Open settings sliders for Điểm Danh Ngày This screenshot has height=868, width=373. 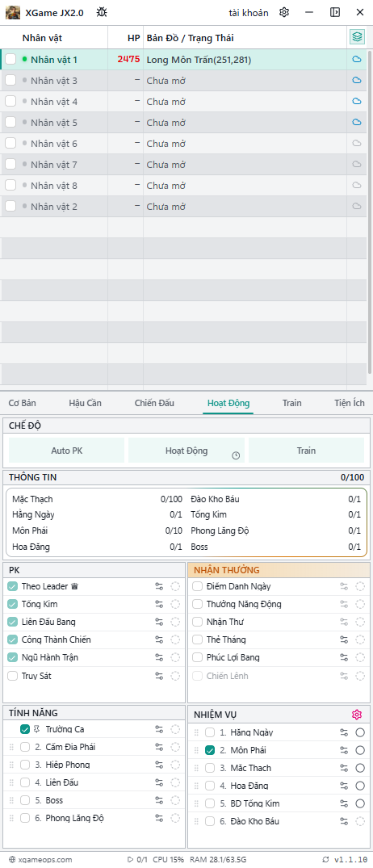tap(344, 586)
